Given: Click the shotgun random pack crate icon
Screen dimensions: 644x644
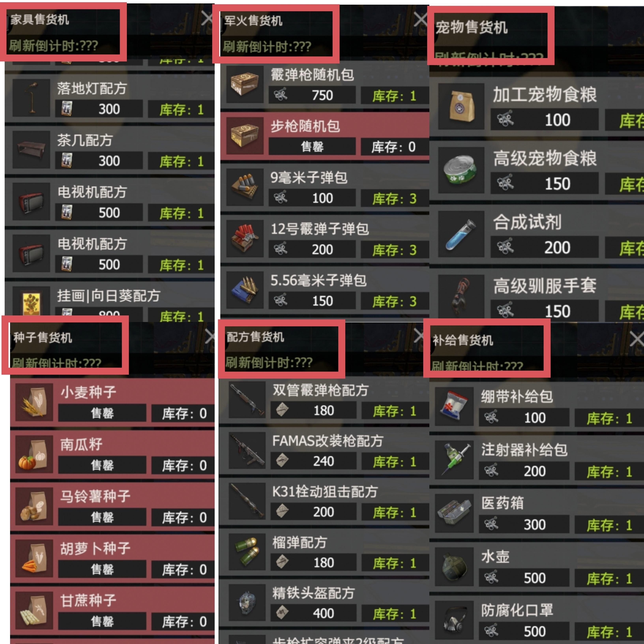Looking at the screenshot, I should (x=245, y=84).
